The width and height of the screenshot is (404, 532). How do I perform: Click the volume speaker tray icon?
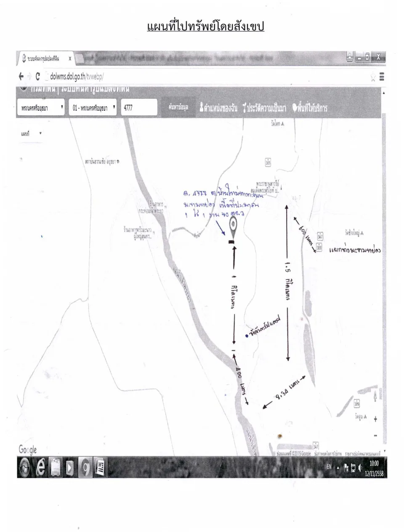(x=360, y=468)
